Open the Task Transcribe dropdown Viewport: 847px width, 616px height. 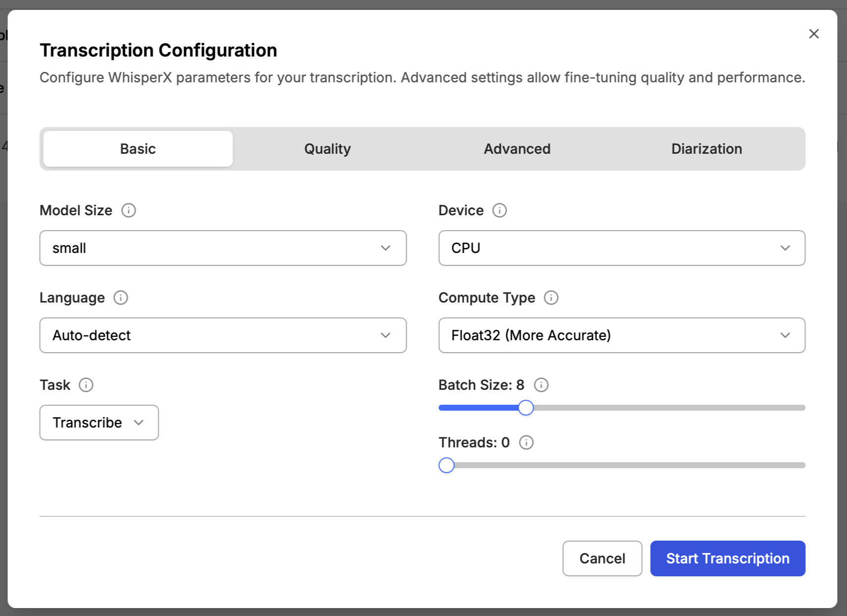coord(99,423)
